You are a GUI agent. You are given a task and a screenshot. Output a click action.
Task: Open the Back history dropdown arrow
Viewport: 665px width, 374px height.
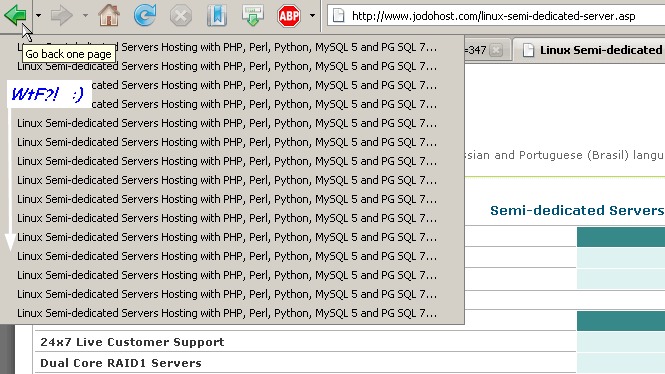click(x=38, y=16)
